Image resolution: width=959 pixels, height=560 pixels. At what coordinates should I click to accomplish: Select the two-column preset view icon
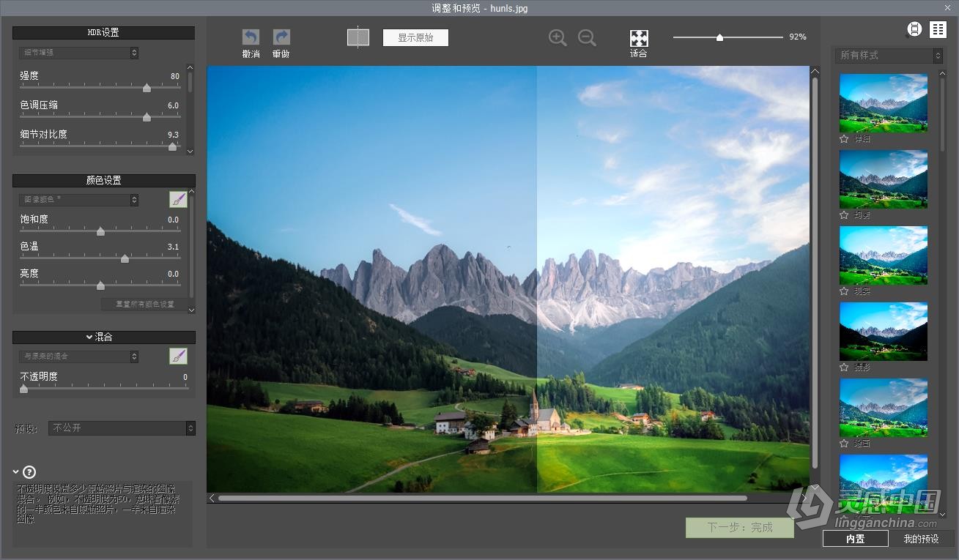[x=938, y=29]
